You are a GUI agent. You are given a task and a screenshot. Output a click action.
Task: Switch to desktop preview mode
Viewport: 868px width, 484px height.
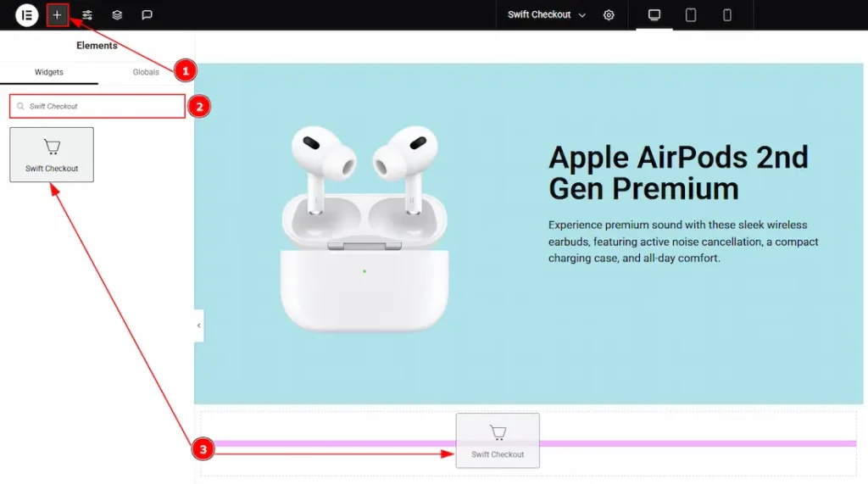click(x=654, y=15)
